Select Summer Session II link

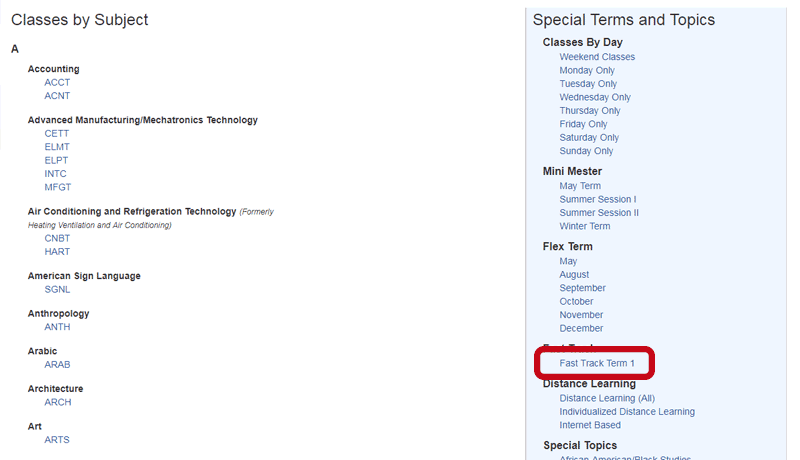[599, 213]
